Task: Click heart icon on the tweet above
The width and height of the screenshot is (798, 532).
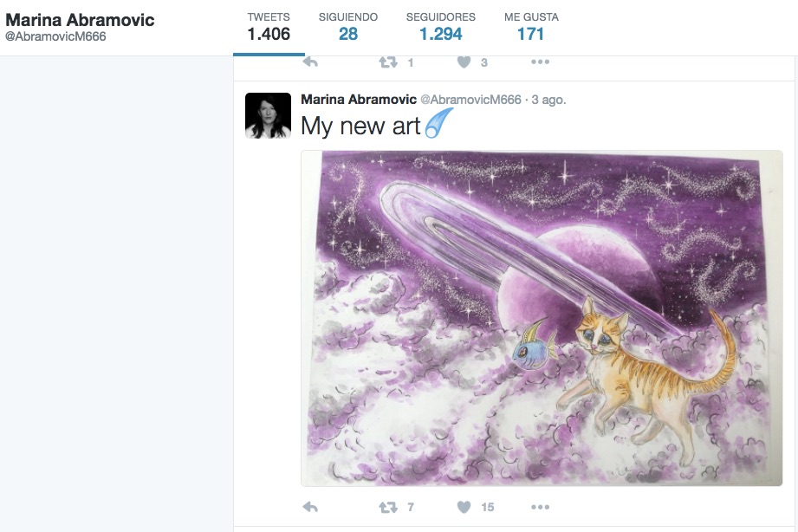Action: click(464, 62)
